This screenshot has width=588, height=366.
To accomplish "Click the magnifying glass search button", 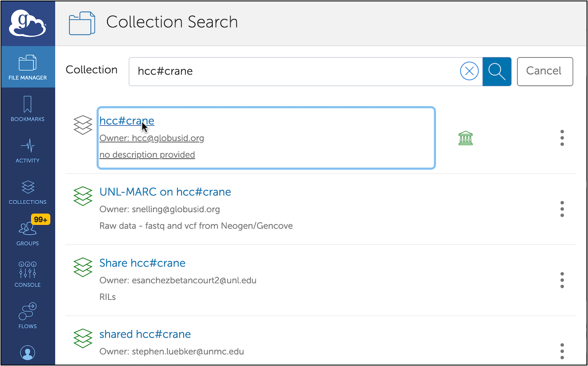I will tap(497, 71).
